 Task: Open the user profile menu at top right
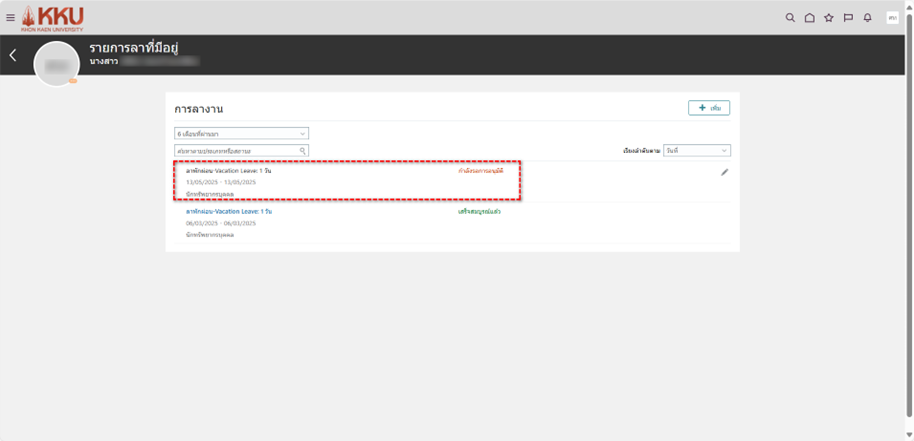[x=892, y=17]
